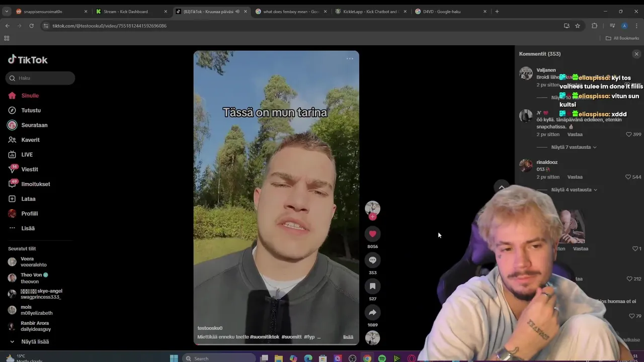Bookmark the video to favorites
644x362 pixels.
(372, 286)
